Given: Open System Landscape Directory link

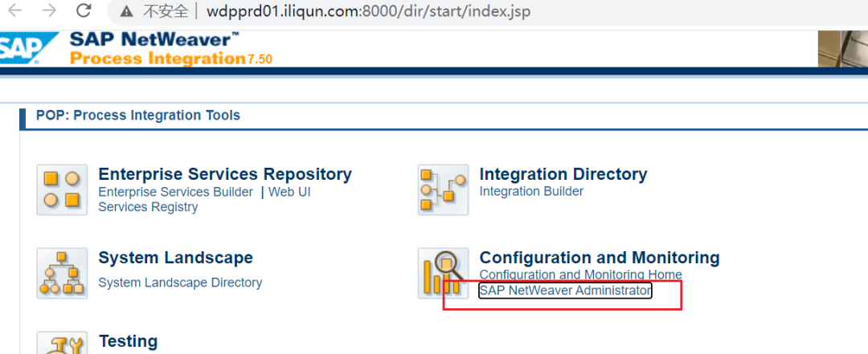Looking at the screenshot, I should [180, 283].
